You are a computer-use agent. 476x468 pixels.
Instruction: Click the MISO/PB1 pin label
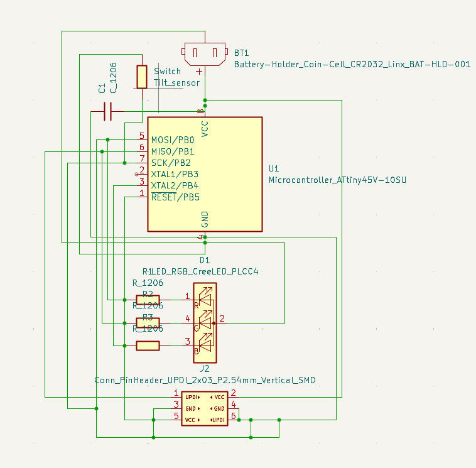tap(173, 151)
